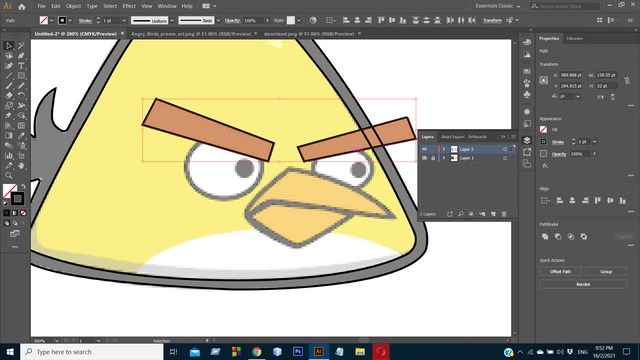This screenshot has height=360, width=640.
Task: Click Create New Layer icon in Layers panel
Action: [x=493, y=214]
